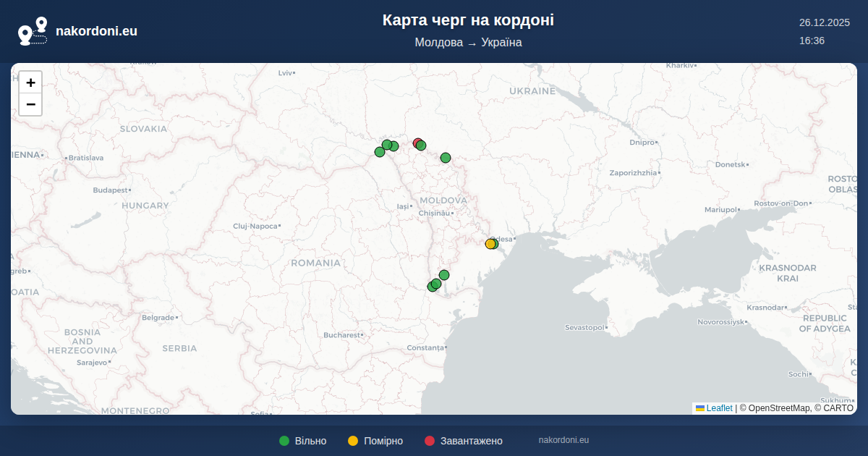Click the nakordoni.eu header site name

click(96, 31)
